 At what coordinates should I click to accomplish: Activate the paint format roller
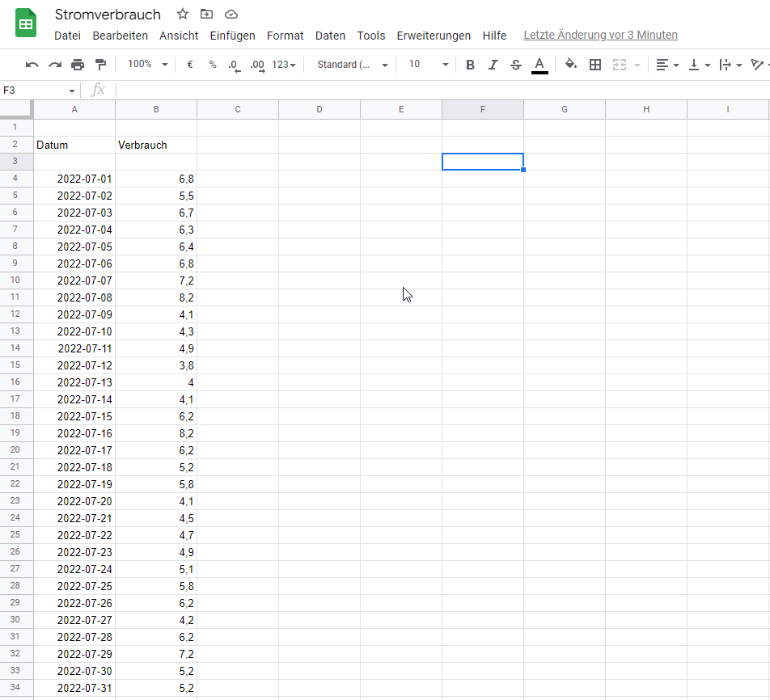click(100, 65)
